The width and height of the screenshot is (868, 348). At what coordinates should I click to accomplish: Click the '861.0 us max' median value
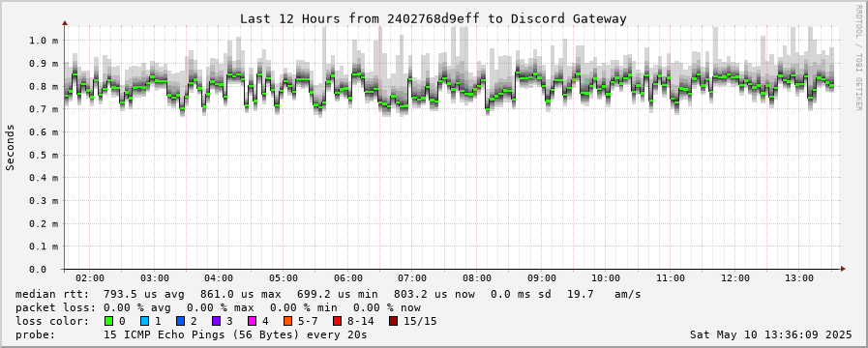pyautogui.click(x=240, y=294)
